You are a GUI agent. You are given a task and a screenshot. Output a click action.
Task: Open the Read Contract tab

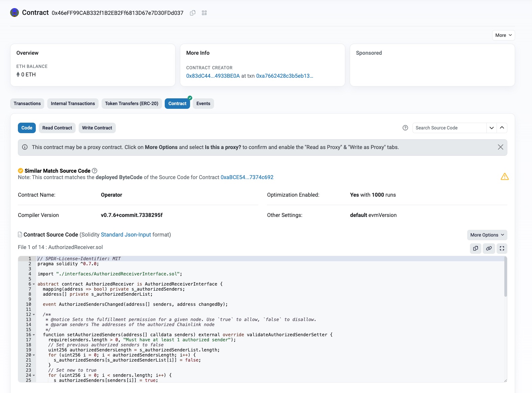(57, 128)
